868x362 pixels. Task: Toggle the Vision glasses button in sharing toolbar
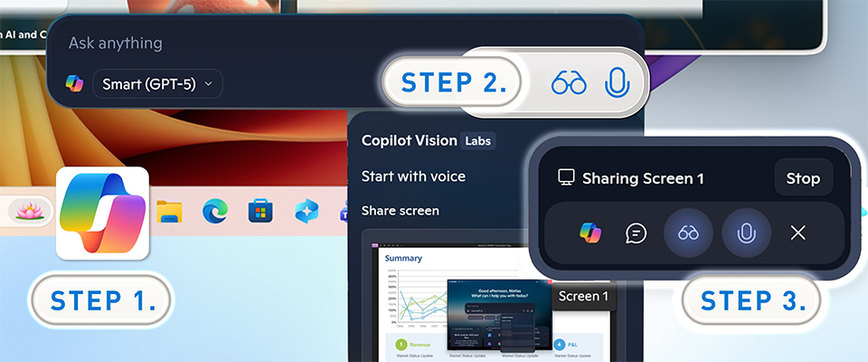pyautogui.click(x=688, y=233)
